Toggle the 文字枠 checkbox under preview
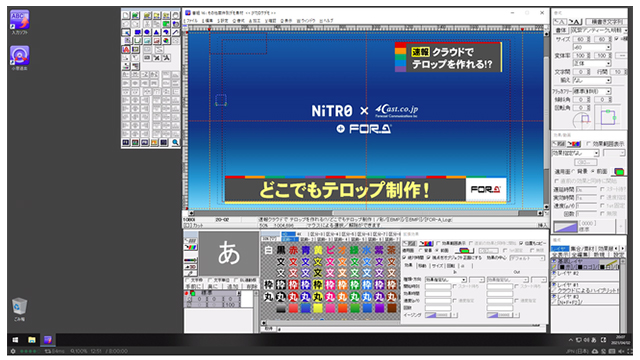640x360 pixels. [x=188, y=280]
